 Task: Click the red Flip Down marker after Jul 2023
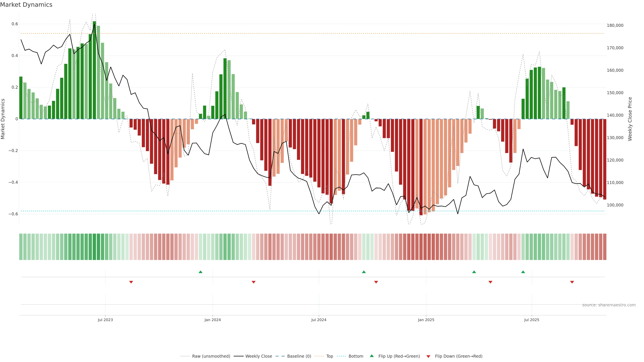(131, 282)
